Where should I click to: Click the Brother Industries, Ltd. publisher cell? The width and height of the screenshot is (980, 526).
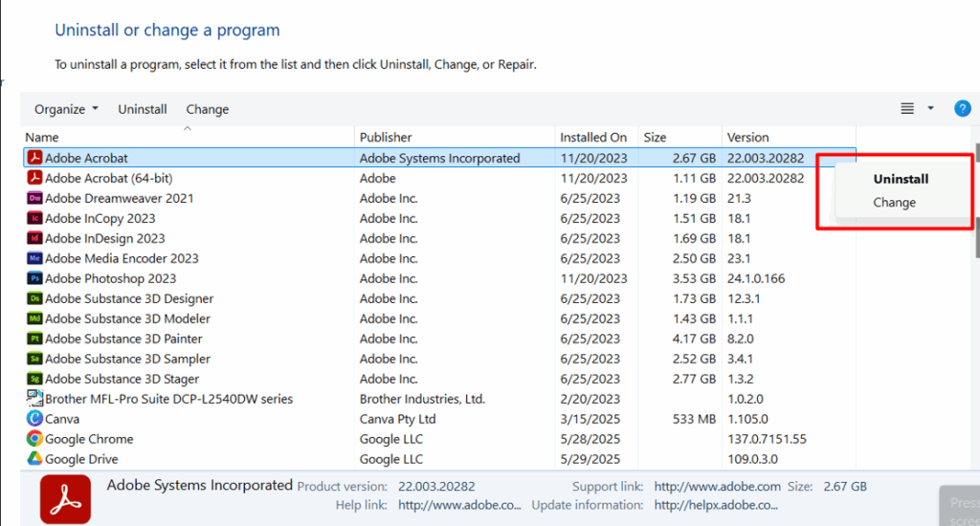[x=422, y=399]
